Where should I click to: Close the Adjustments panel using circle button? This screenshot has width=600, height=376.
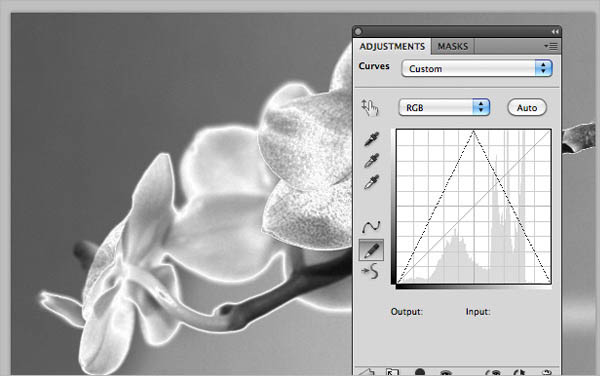[x=358, y=31]
